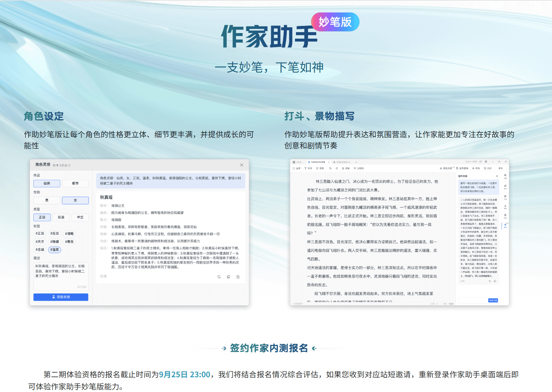Select the 仙侠 genre option
This screenshot has width=552, height=392.
pos(47,183)
